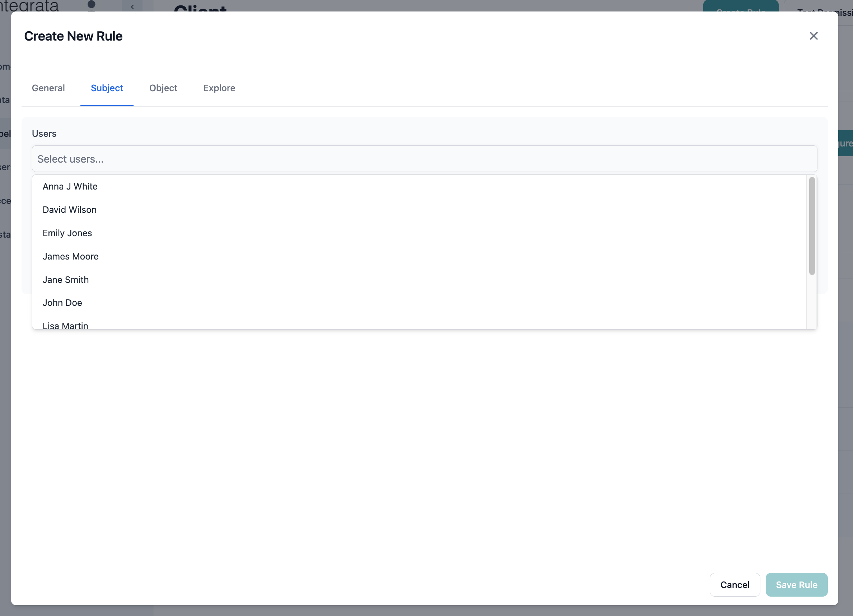Screen dimensions: 853x616
Task: Click the Save Rule button
Action: point(796,585)
